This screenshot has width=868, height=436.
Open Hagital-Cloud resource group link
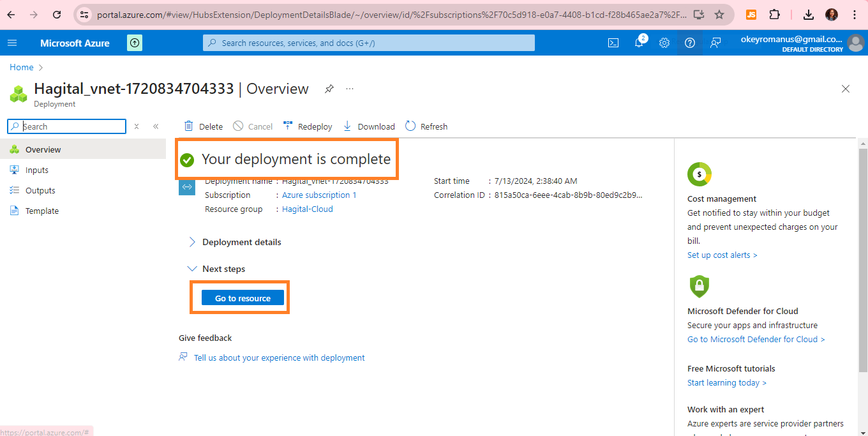307,209
